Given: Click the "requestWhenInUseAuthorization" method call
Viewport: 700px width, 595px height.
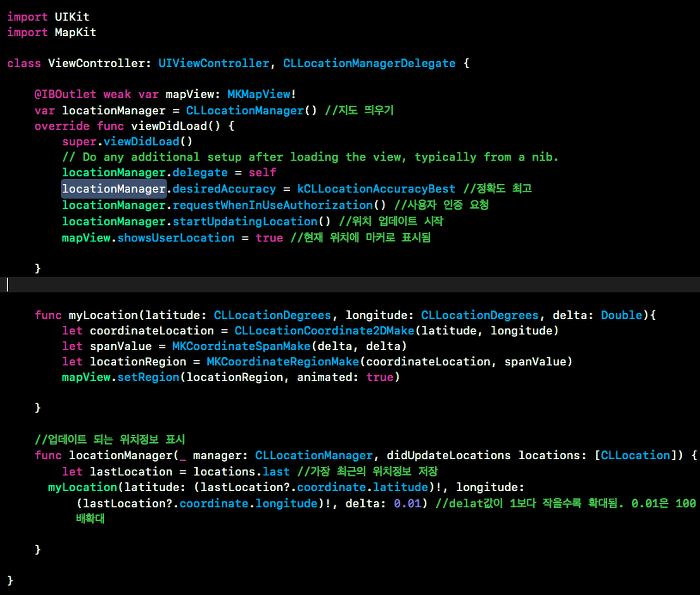Looking at the screenshot, I should 272,205.
